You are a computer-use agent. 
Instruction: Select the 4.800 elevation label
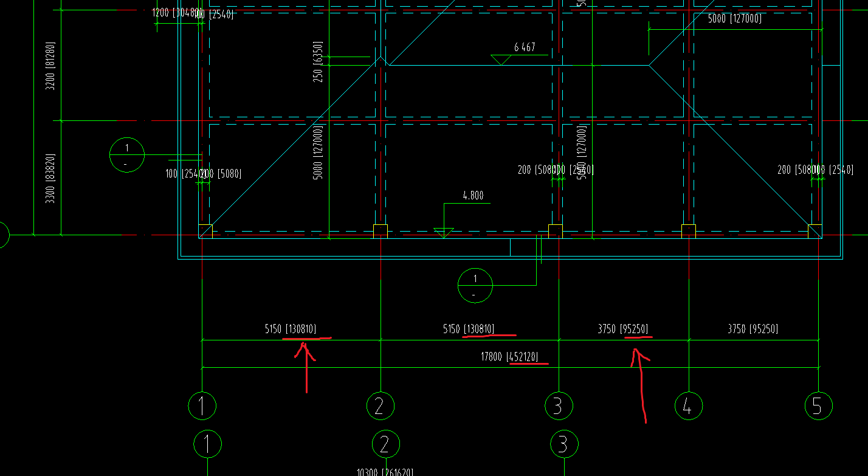coord(474,196)
